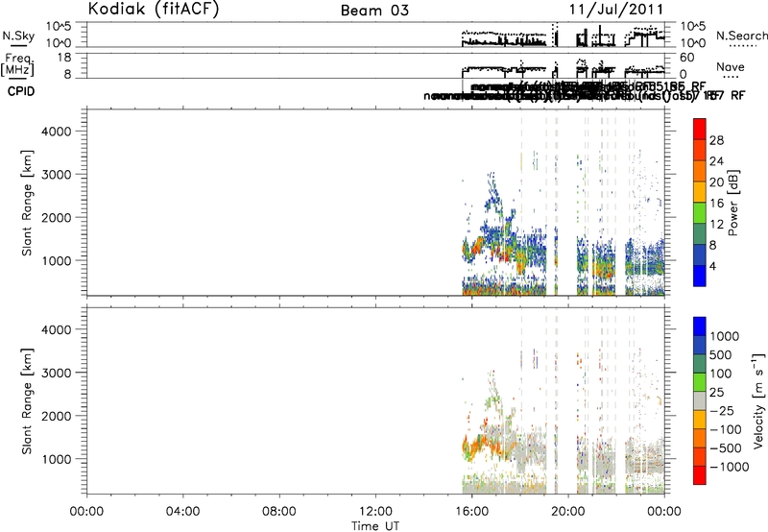The image size is (768, 532).
Task: Pick the gray -25 to 25 Velocity segment
Action: [x=700, y=400]
